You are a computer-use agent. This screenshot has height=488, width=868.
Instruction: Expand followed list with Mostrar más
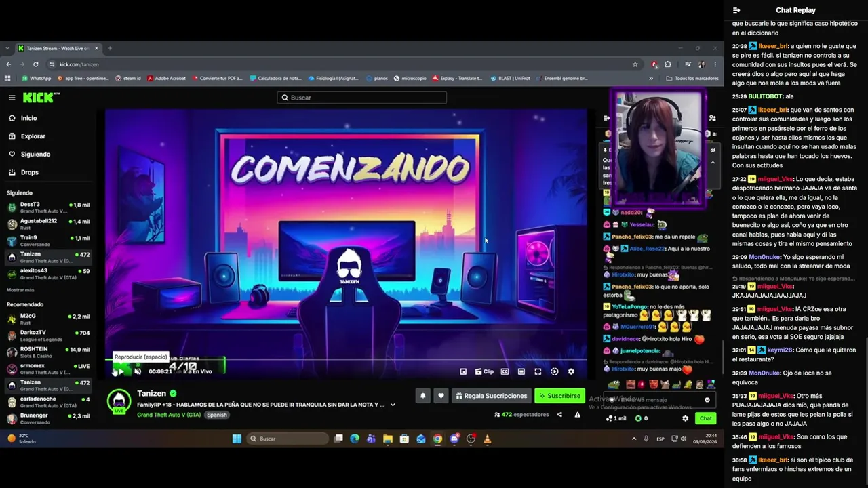tap(20, 290)
